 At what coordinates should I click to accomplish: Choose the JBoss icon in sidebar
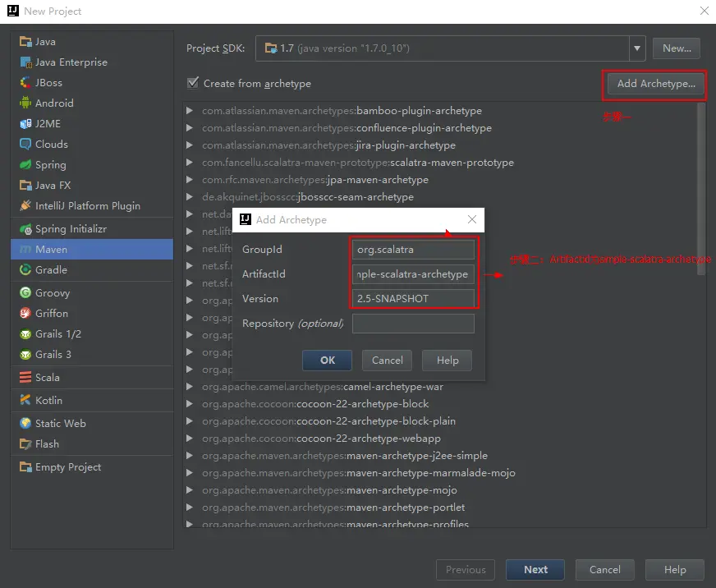click(x=25, y=83)
